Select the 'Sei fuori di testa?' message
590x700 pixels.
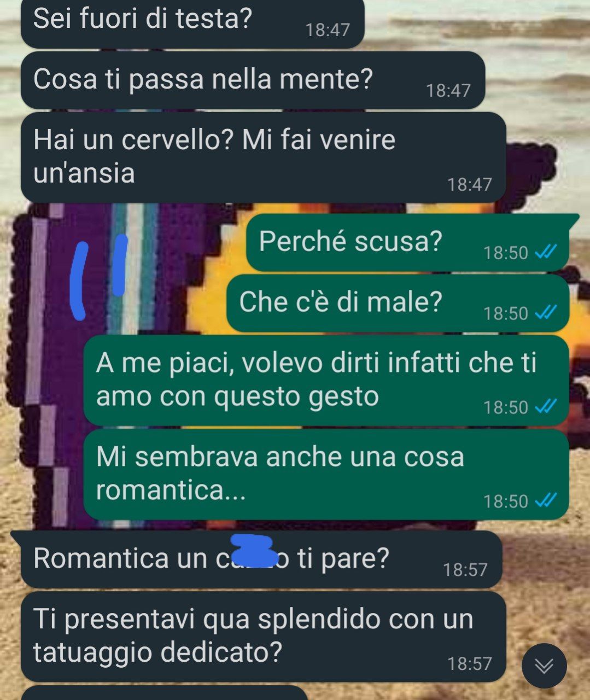pyautogui.click(x=192, y=22)
